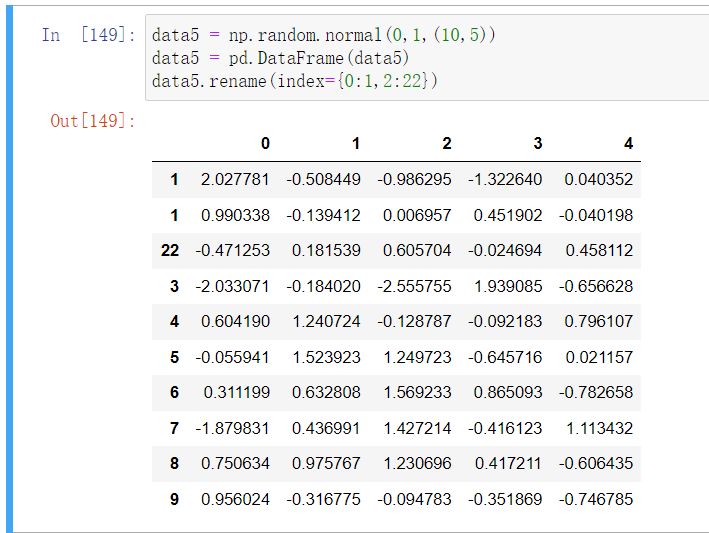Click row index label 22
The width and height of the screenshot is (709, 533).
(x=170, y=250)
